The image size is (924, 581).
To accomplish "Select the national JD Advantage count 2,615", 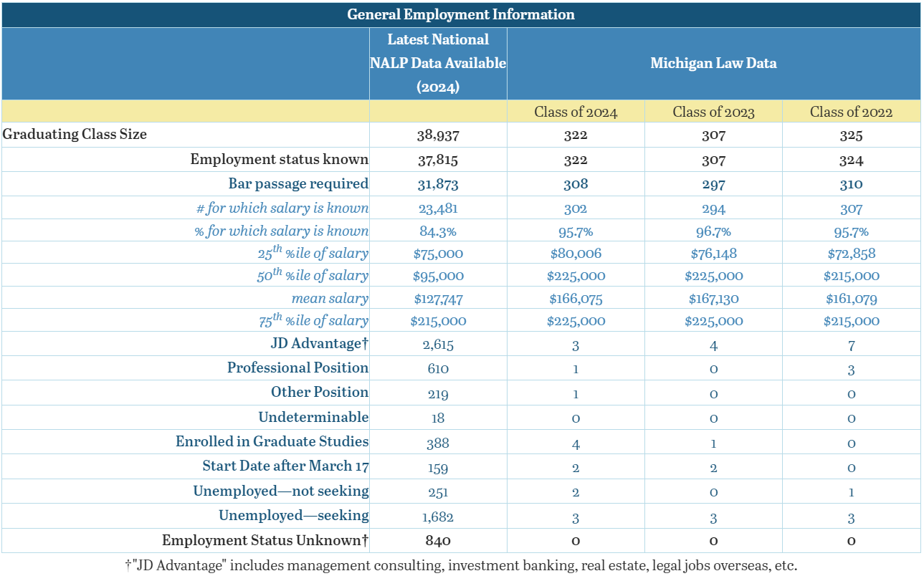I will pos(438,345).
